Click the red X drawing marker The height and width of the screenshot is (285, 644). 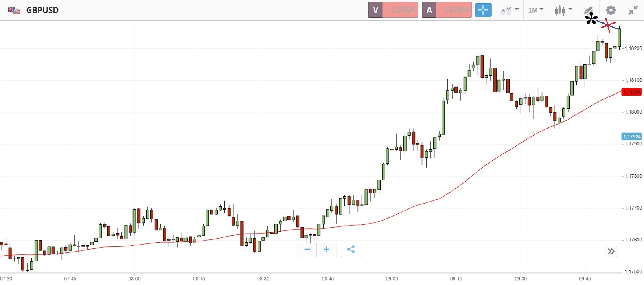point(609,26)
